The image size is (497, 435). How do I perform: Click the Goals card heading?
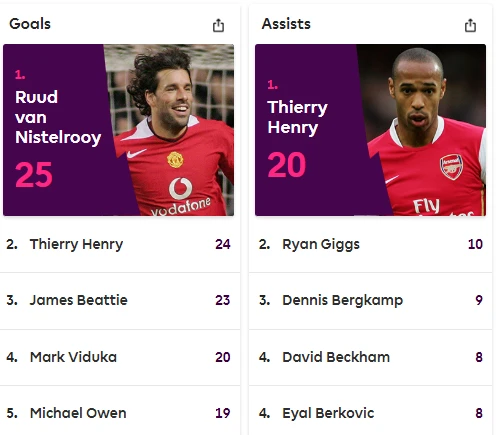(30, 24)
